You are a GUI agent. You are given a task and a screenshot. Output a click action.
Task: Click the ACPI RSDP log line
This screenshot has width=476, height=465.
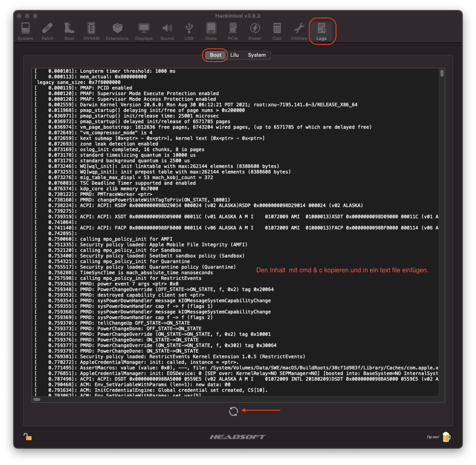[199, 206]
